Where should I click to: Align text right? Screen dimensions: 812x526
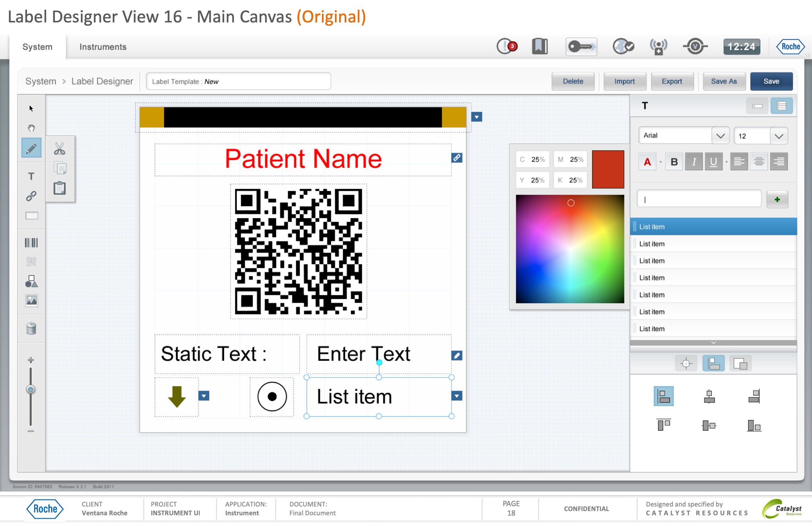point(779,162)
